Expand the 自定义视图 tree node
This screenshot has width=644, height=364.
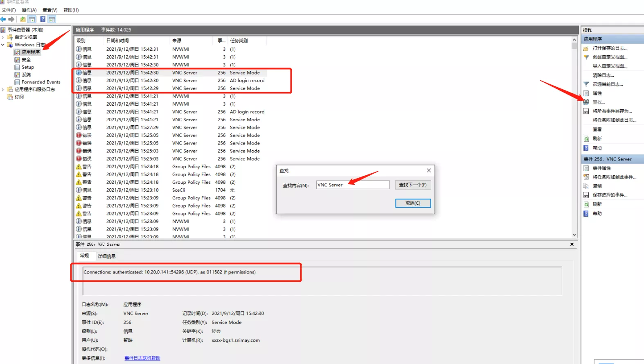pos(3,37)
